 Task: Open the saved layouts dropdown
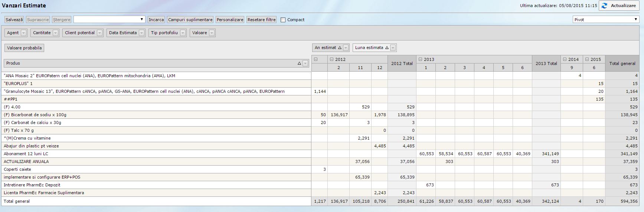click(x=109, y=20)
